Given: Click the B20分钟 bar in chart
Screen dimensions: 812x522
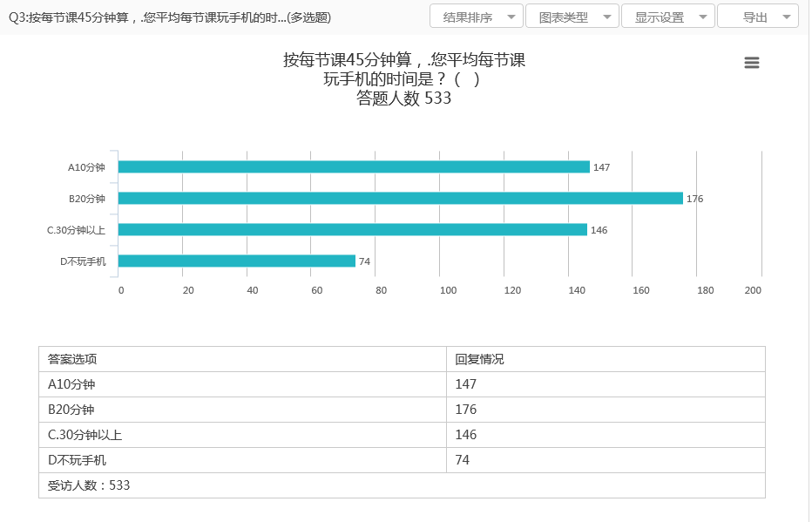Looking at the screenshot, I should click(x=400, y=199).
